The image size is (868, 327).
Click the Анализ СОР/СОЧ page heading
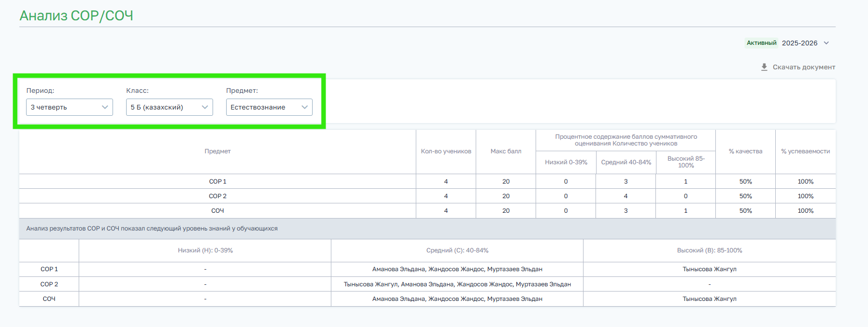coord(77,16)
